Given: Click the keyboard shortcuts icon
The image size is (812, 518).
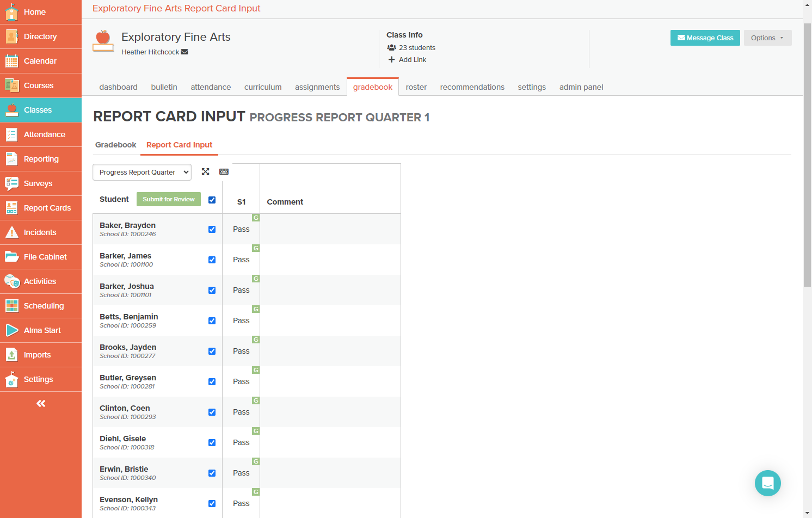Looking at the screenshot, I should 224,172.
